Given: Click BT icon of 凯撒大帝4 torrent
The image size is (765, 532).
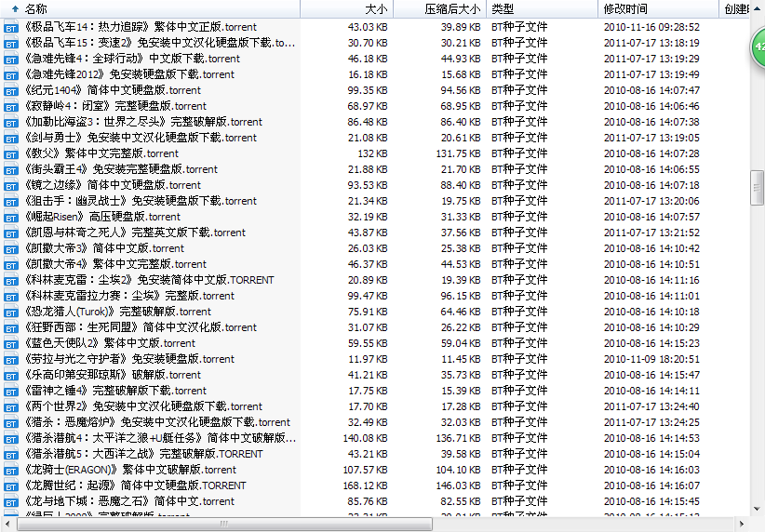Looking at the screenshot, I should pos(11,264).
